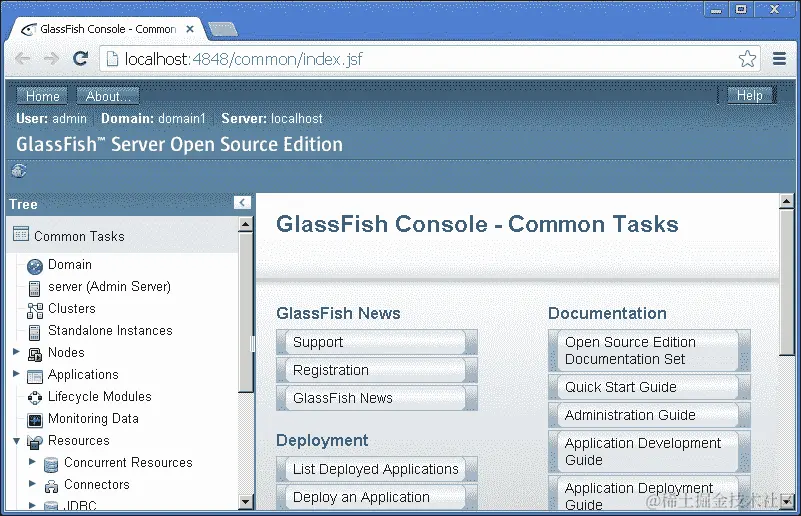Image resolution: width=801 pixels, height=516 pixels.
Task: Expand Concurrent Resources branch
Action: pyautogui.click(x=32, y=461)
